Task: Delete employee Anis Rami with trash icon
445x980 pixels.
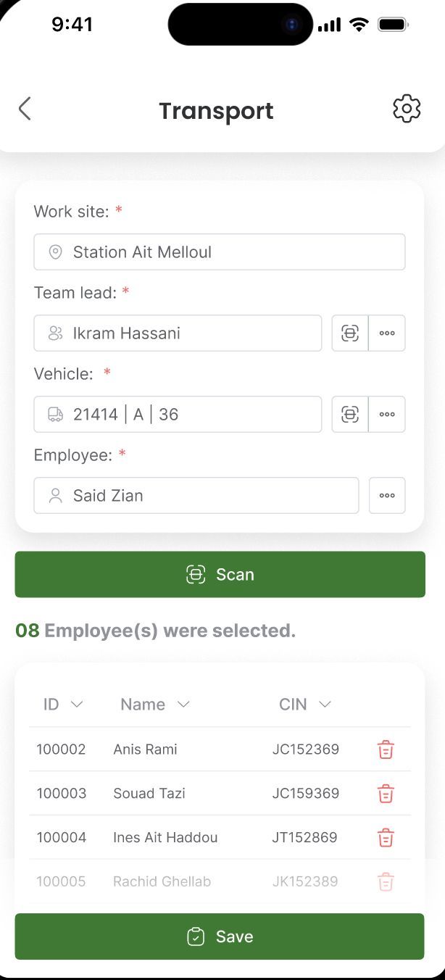Action: [x=386, y=749]
